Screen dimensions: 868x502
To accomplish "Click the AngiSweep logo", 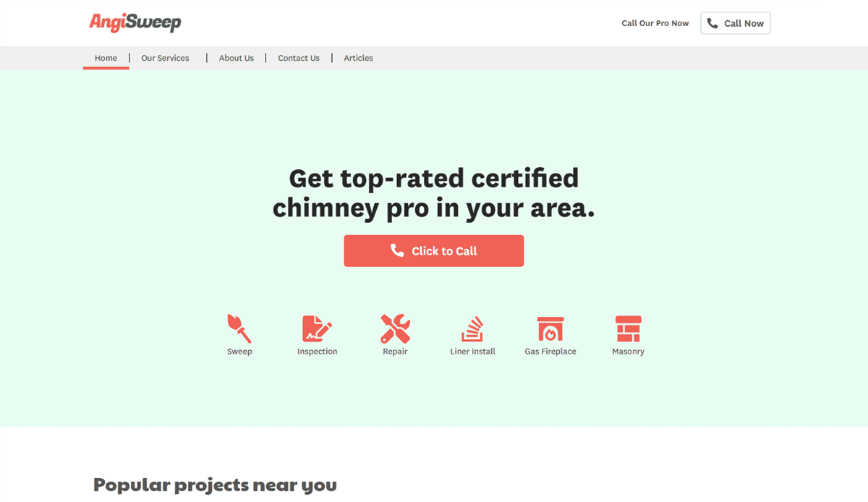I will (x=135, y=22).
